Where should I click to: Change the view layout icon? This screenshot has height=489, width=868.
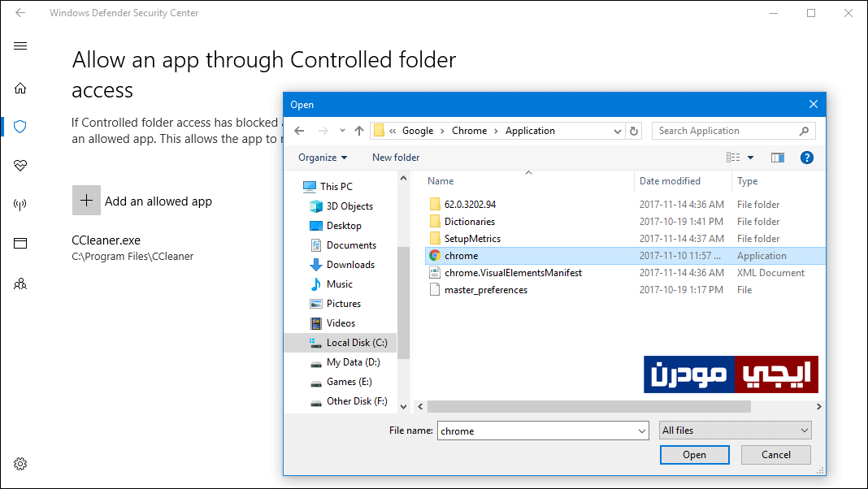[x=733, y=158]
